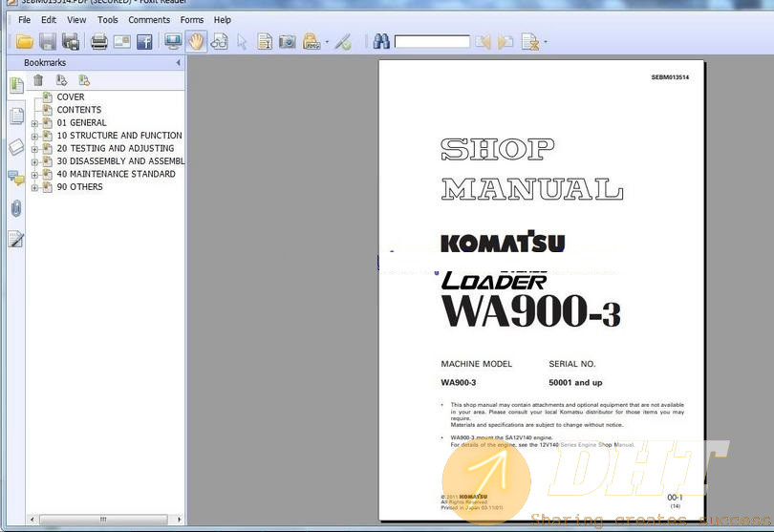Screen dimensions: 774x532
Task: Click the bookmarks scrollbar right arrow
Action: click(179, 520)
